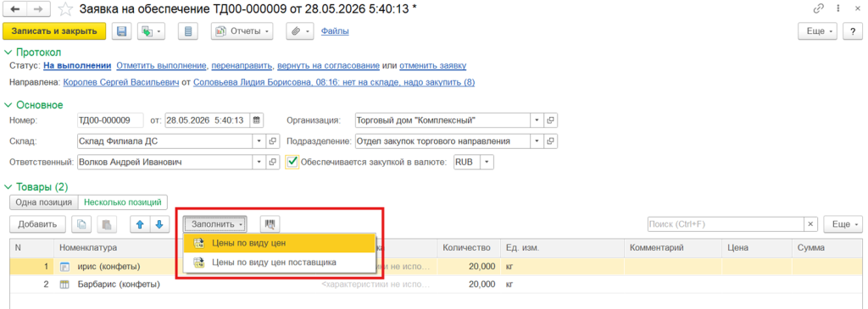Click the На выполнении status link
Viewport: 868px width, 309px height.
tap(78, 66)
